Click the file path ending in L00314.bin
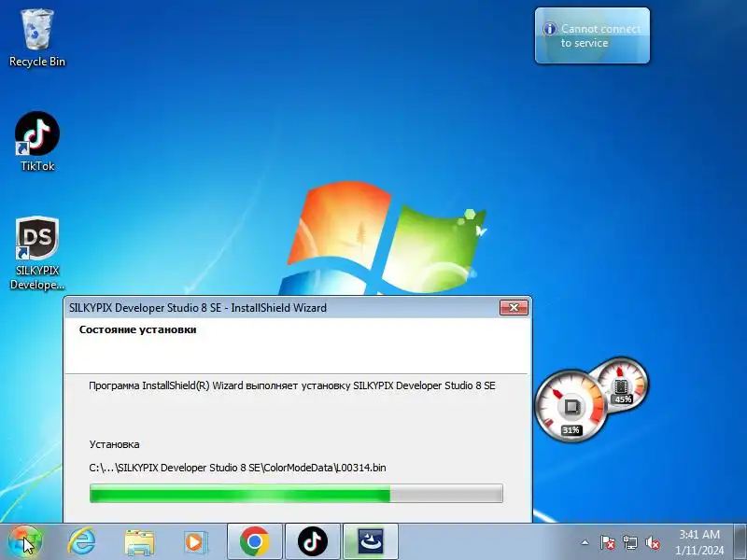This screenshot has height=560, width=747. pyautogui.click(x=237, y=468)
